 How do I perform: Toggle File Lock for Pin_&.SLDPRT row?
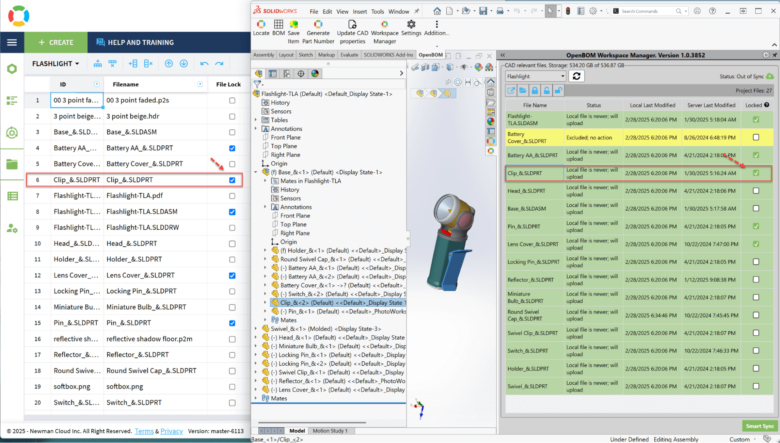(232, 323)
